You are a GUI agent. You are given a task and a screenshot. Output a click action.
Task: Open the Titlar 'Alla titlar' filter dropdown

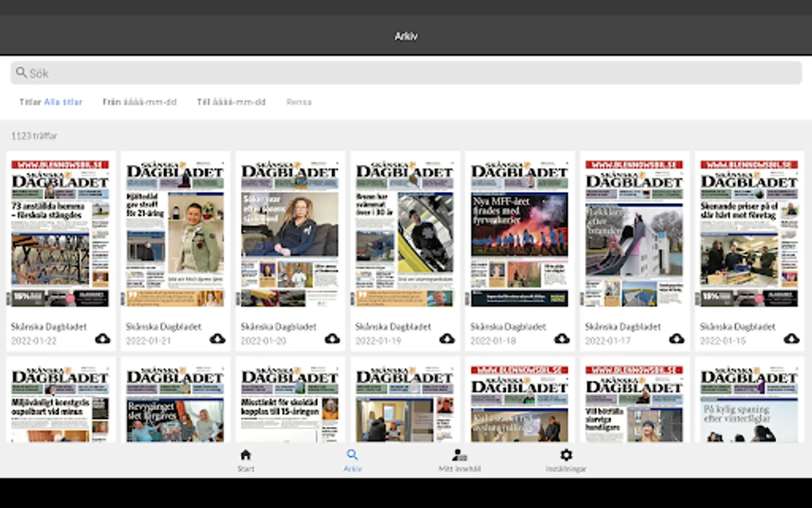click(51, 102)
